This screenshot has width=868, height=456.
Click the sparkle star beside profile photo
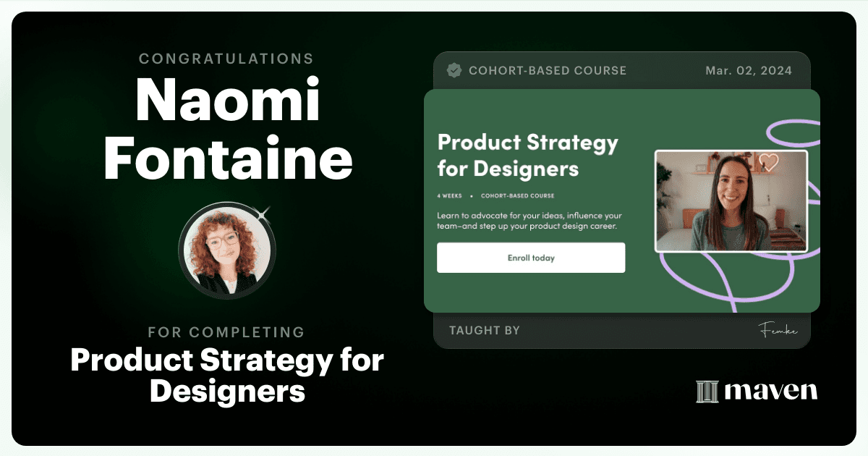pos(265,213)
